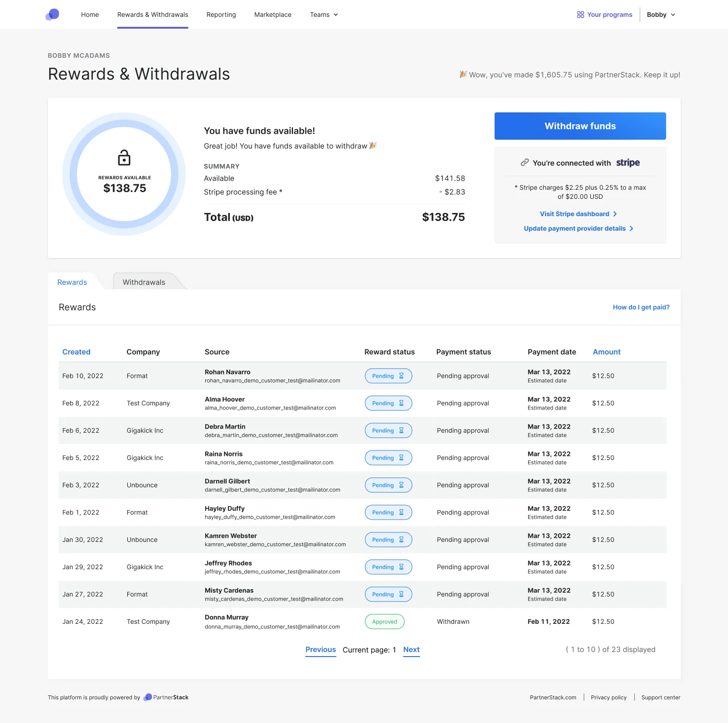Click the PartnerStack logo in the header
The height and width of the screenshot is (723, 728).
[x=52, y=15]
